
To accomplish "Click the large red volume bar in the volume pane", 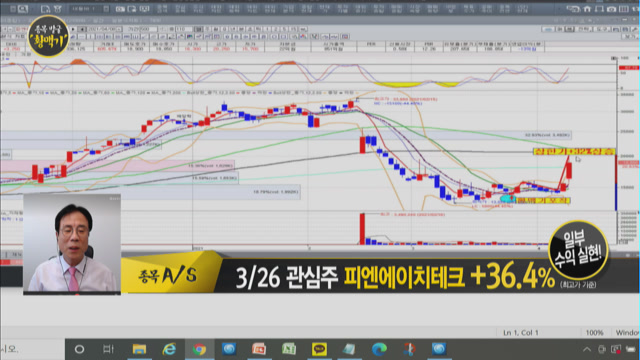I will point(362,229).
